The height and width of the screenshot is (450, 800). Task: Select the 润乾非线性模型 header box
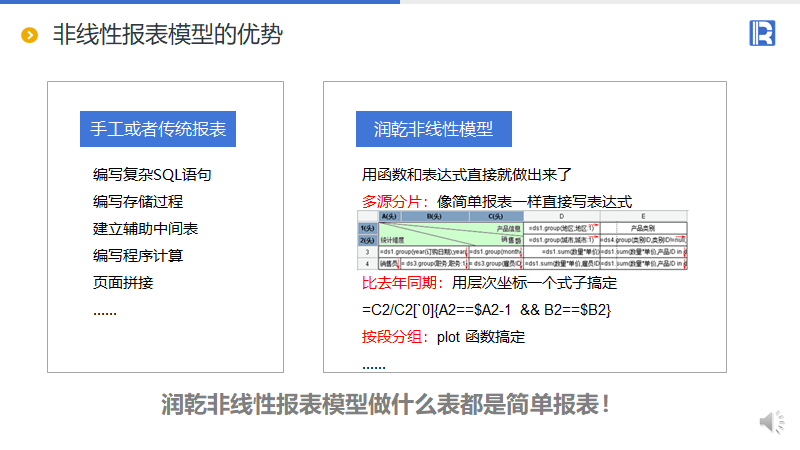tap(434, 129)
